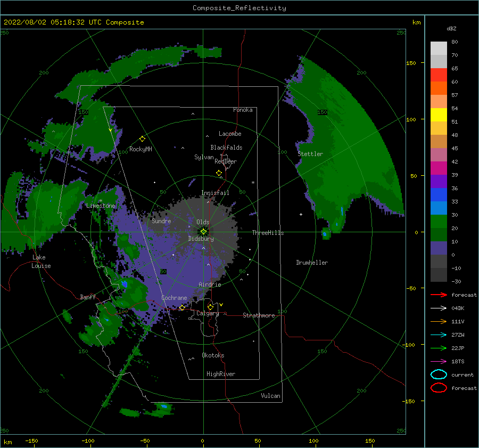
Task: Click the asterisk marker above Limestone
Action: [101, 201]
